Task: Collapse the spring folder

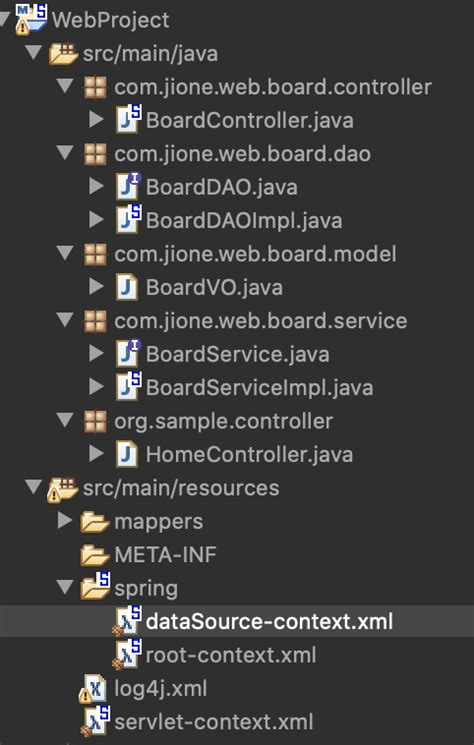Action: click(x=65, y=587)
